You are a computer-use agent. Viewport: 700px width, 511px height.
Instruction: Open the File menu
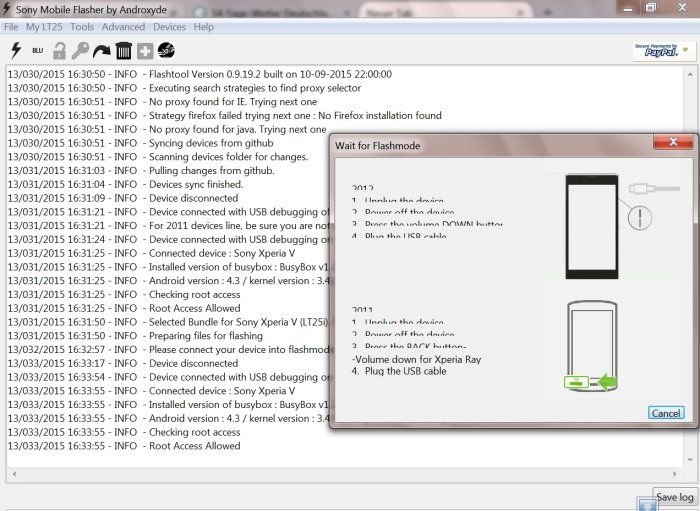pyautogui.click(x=11, y=27)
